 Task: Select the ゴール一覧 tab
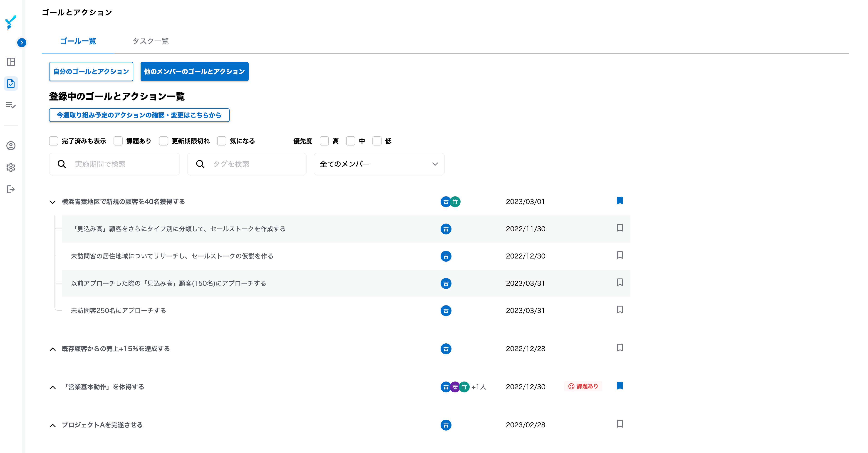click(x=78, y=41)
